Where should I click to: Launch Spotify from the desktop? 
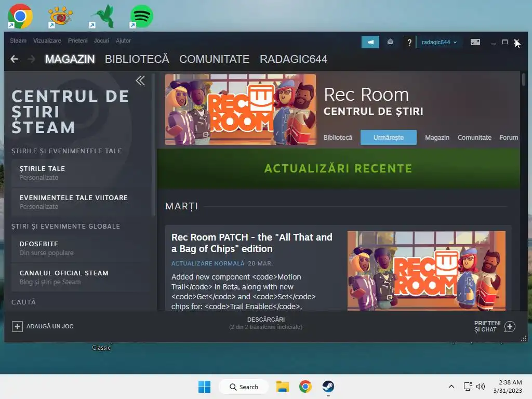click(141, 16)
